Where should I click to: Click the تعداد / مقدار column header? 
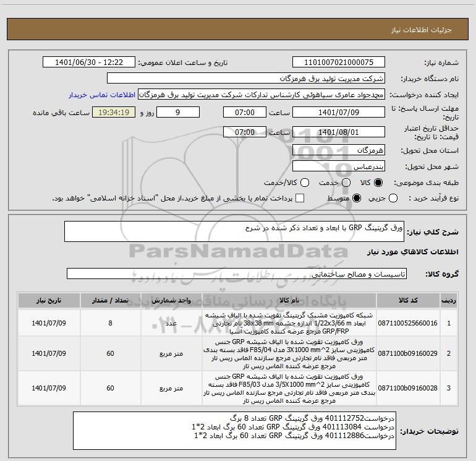pyautogui.click(x=110, y=300)
